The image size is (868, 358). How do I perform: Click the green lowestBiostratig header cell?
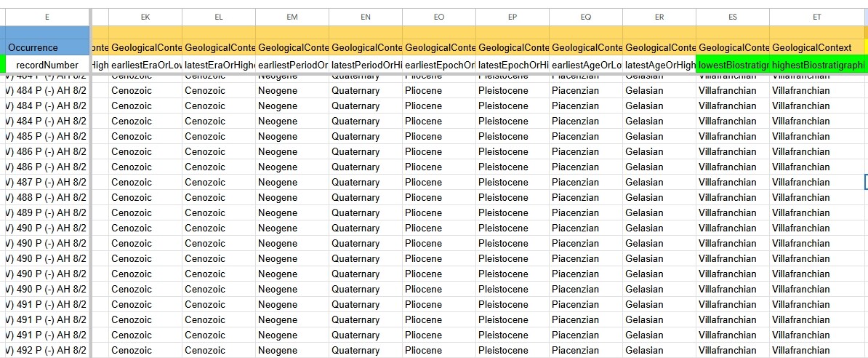(733, 64)
